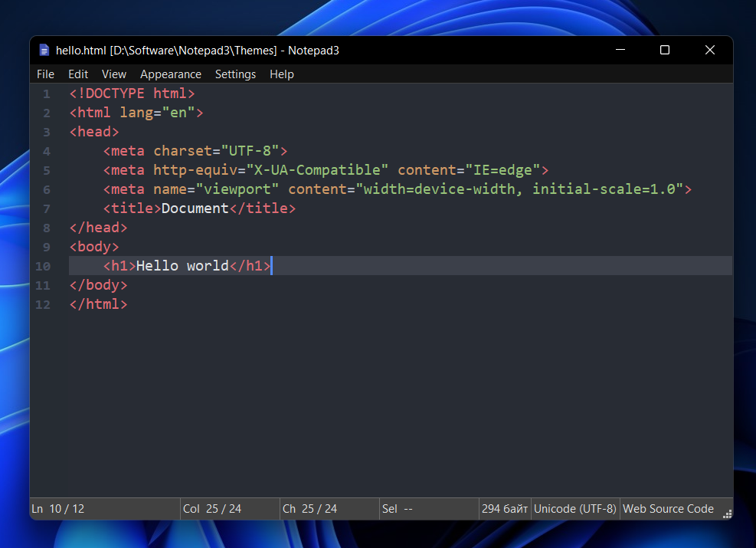Click line number 7 in the margin
Screen dimensions: 756x548
point(46,208)
